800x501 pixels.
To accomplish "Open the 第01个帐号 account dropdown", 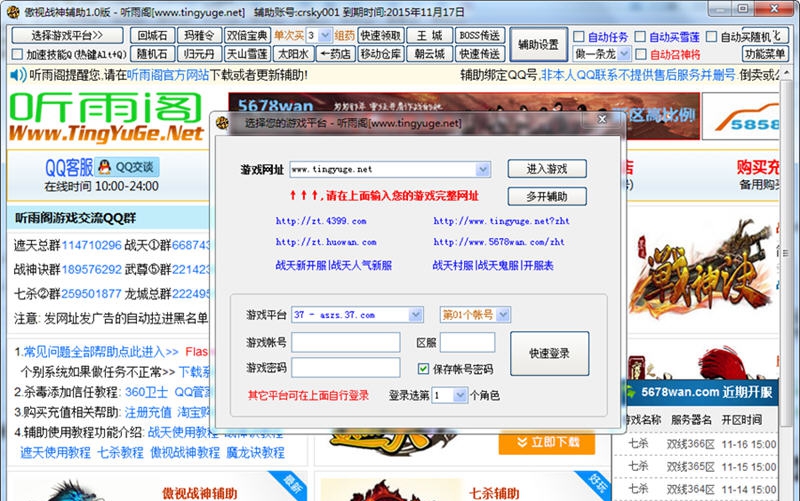I will point(503,315).
